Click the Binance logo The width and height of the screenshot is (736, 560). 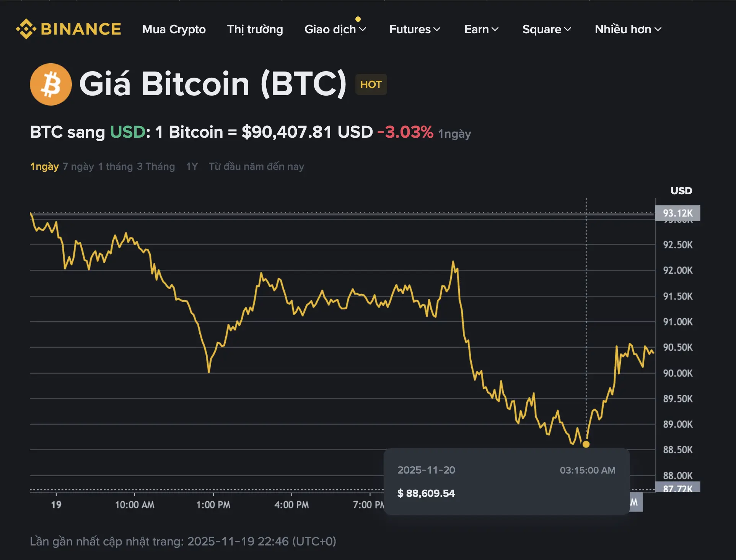pos(69,28)
